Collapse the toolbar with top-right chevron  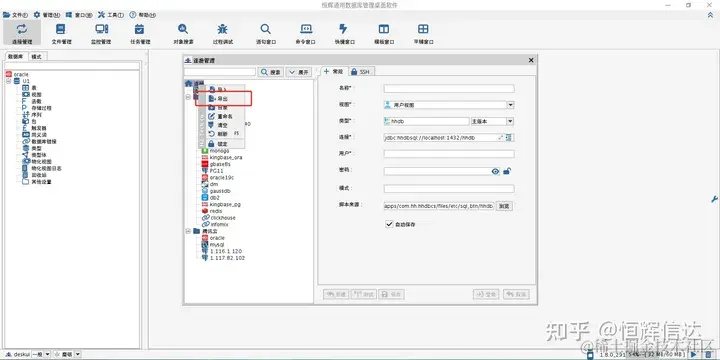(710, 15)
